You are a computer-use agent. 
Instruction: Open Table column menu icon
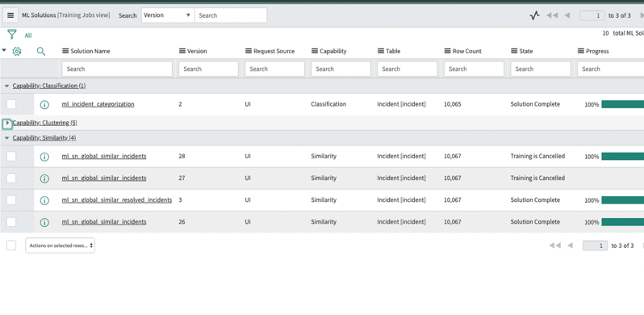(x=381, y=51)
